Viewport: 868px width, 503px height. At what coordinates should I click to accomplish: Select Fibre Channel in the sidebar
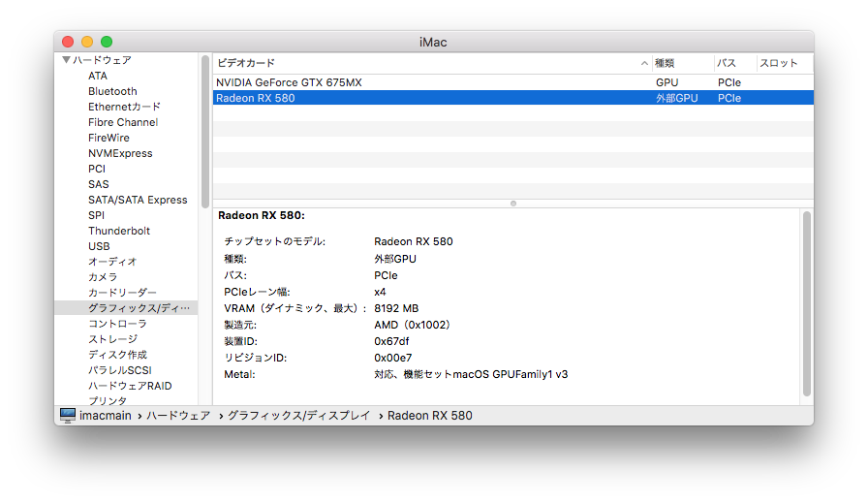[123, 122]
